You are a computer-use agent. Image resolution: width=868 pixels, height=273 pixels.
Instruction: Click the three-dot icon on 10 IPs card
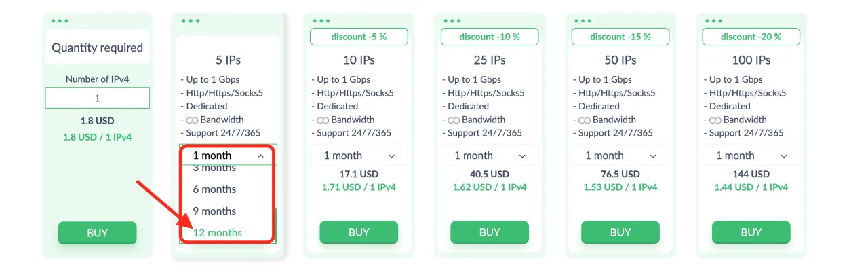(x=321, y=21)
